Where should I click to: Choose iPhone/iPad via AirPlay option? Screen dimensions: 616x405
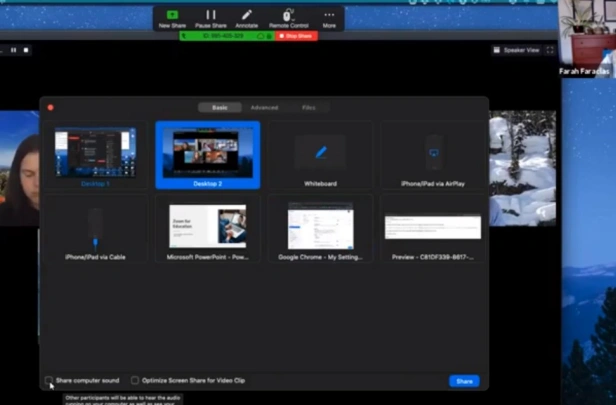[433, 155]
